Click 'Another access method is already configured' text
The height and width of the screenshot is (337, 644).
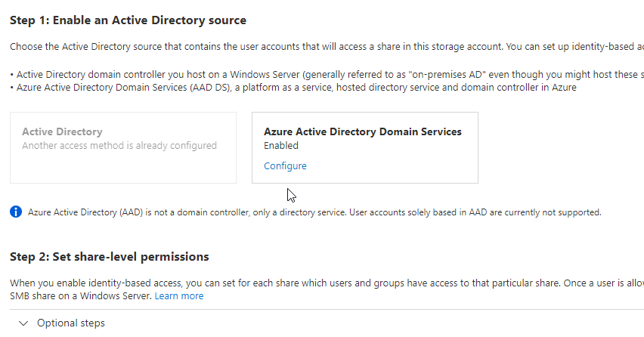119,146
